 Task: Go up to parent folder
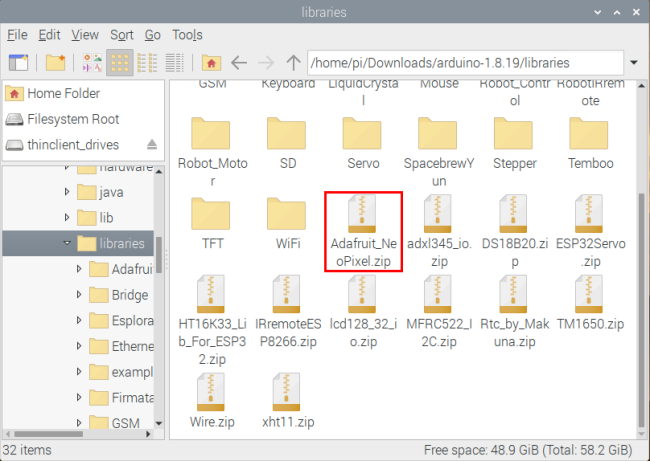(293, 63)
